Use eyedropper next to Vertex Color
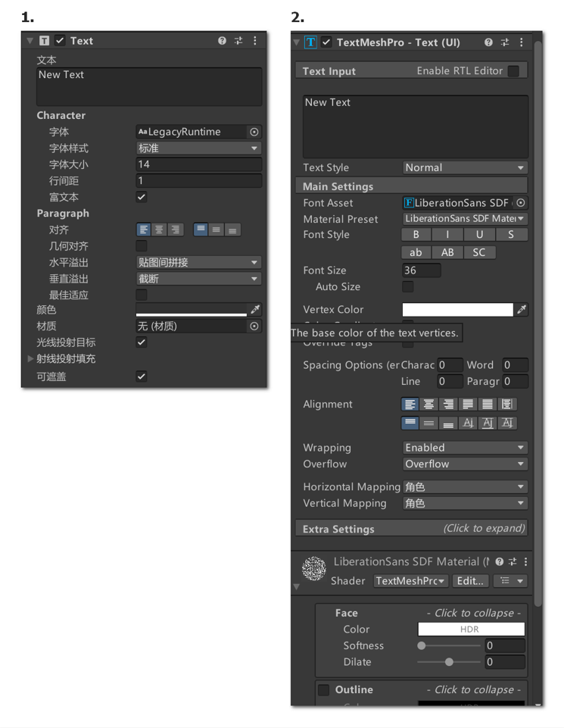The width and height of the screenshot is (564, 728). point(522,310)
